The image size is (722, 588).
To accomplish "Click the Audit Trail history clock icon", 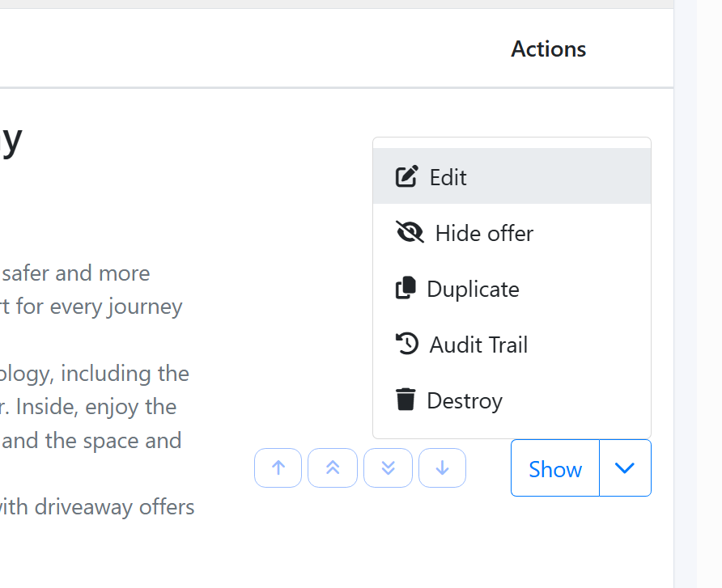I will [x=406, y=345].
